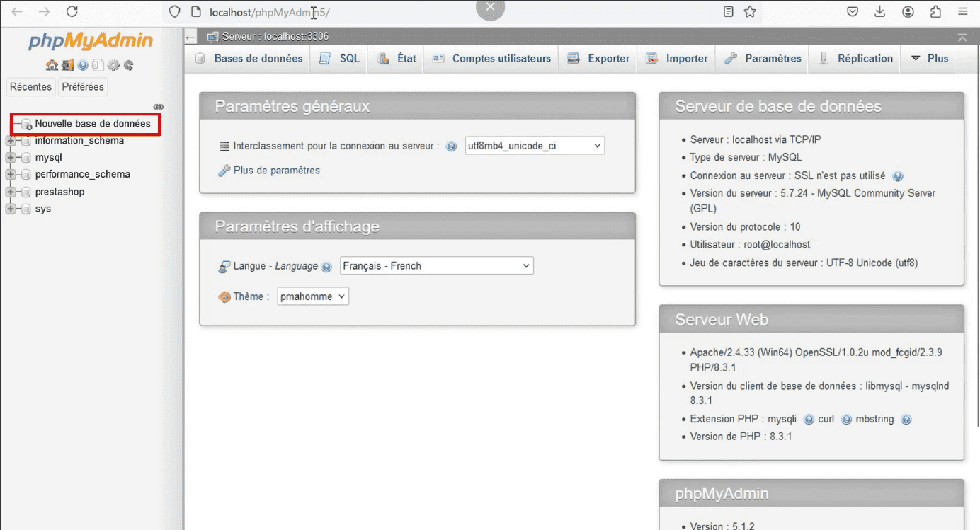
Task: Go to the phpMyAdmin home icon
Action: click(x=52, y=66)
